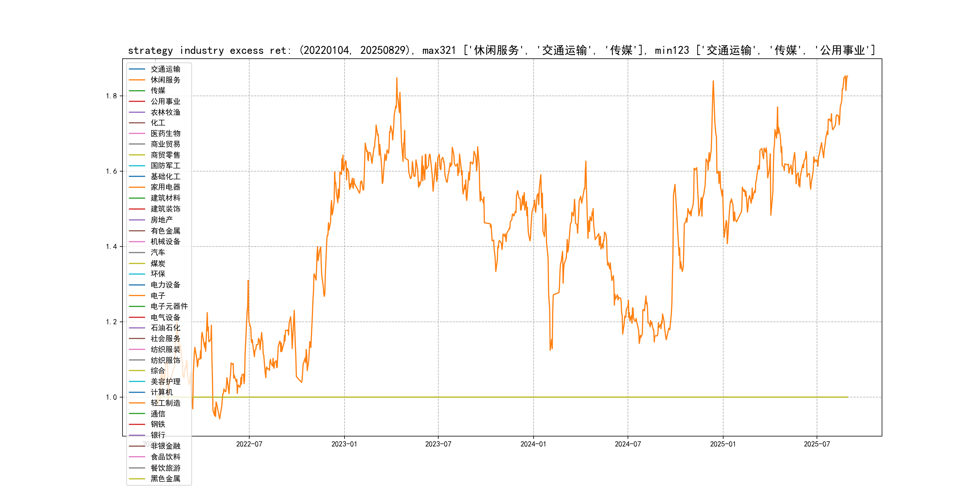The height and width of the screenshot is (490, 980).
Task: Select the 国防军工 legend entry
Action: (165, 165)
